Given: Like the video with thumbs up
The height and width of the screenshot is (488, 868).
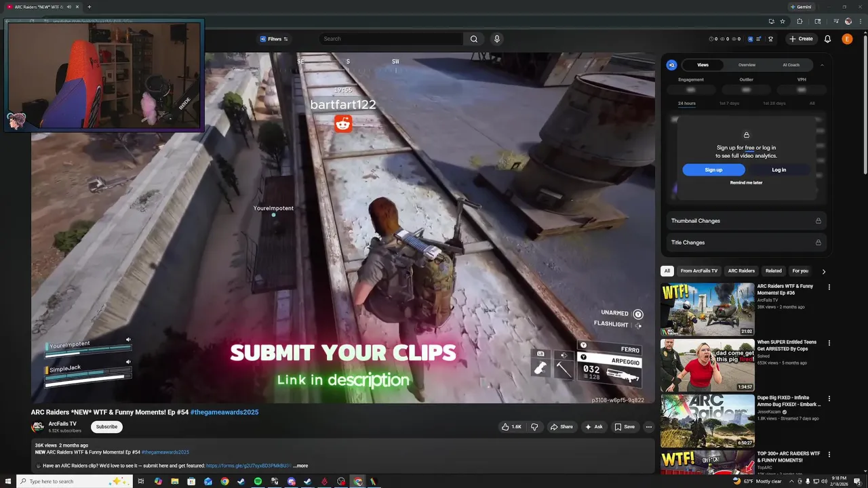Looking at the screenshot, I should [511, 427].
